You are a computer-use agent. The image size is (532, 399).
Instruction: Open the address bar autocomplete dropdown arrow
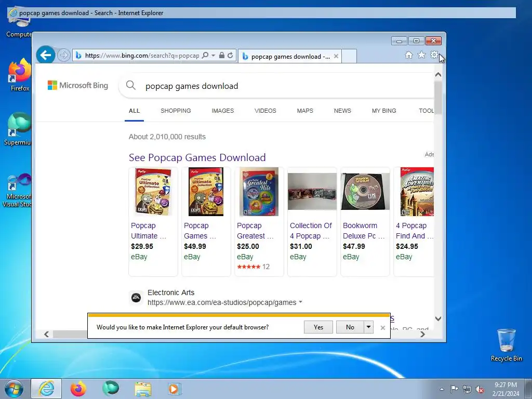pos(214,55)
